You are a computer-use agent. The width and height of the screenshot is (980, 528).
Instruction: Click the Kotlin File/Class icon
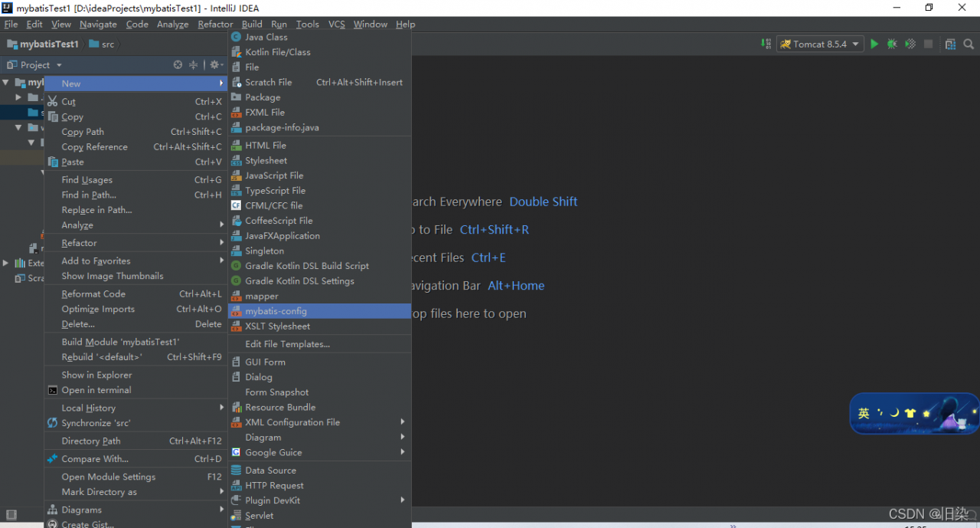click(x=237, y=52)
